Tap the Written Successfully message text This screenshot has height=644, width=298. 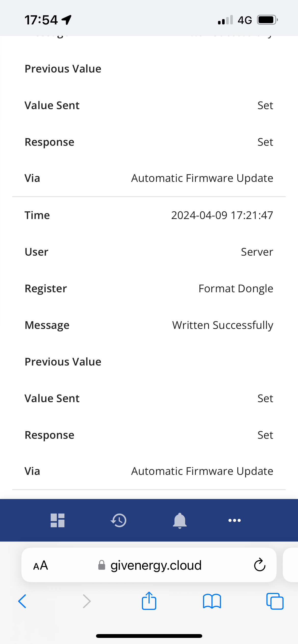[x=223, y=325]
